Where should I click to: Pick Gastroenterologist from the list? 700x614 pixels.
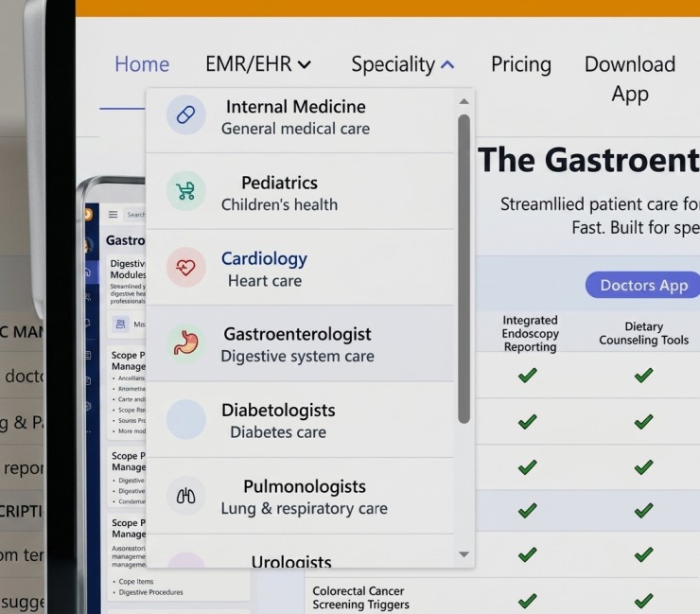pos(300,343)
